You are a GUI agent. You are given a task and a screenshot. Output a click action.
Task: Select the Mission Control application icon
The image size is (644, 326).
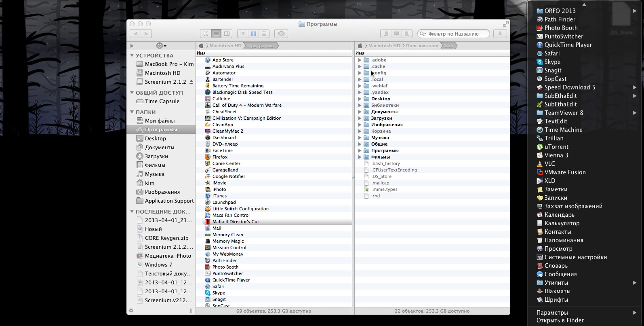point(208,248)
